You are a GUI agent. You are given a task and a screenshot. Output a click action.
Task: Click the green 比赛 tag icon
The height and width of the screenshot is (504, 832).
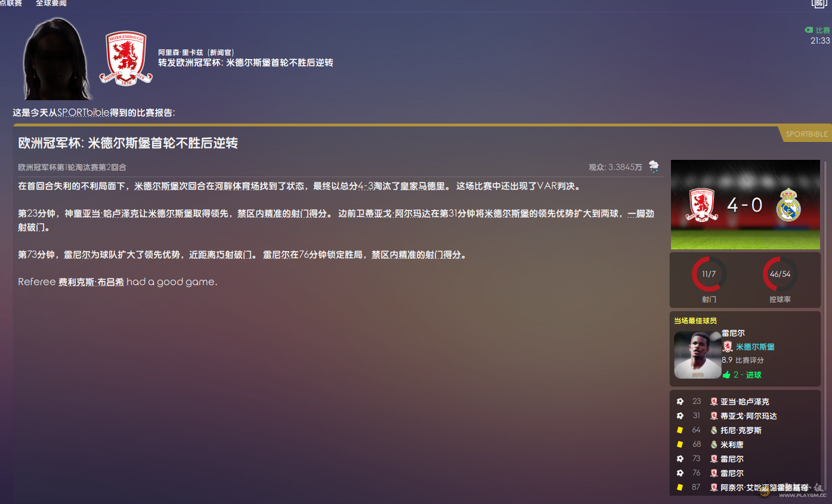click(x=809, y=30)
